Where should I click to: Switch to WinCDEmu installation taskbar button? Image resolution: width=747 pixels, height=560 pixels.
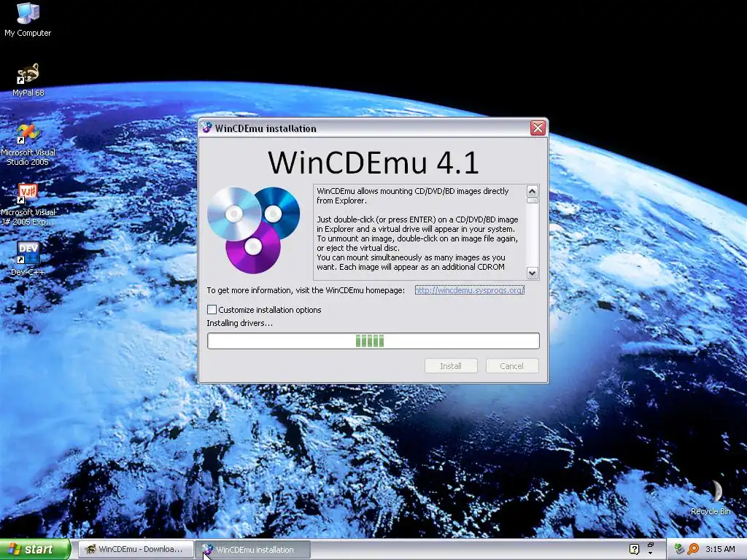[x=253, y=550]
